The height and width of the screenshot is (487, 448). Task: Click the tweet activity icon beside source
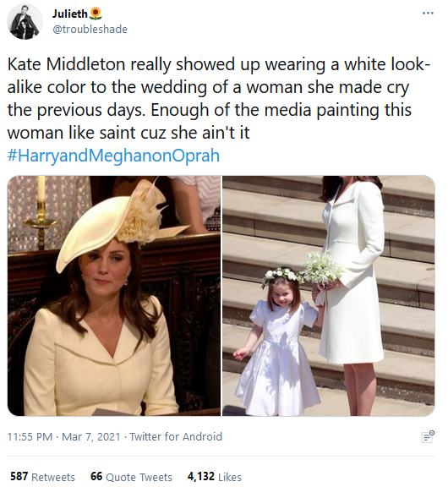428,436
